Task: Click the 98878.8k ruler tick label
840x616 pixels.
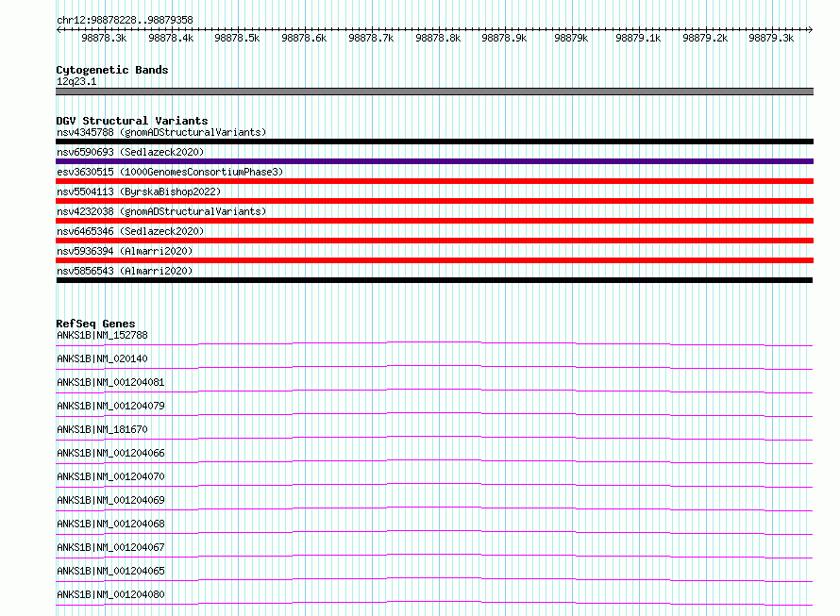Action: pyautogui.click(x=438, y=38)
